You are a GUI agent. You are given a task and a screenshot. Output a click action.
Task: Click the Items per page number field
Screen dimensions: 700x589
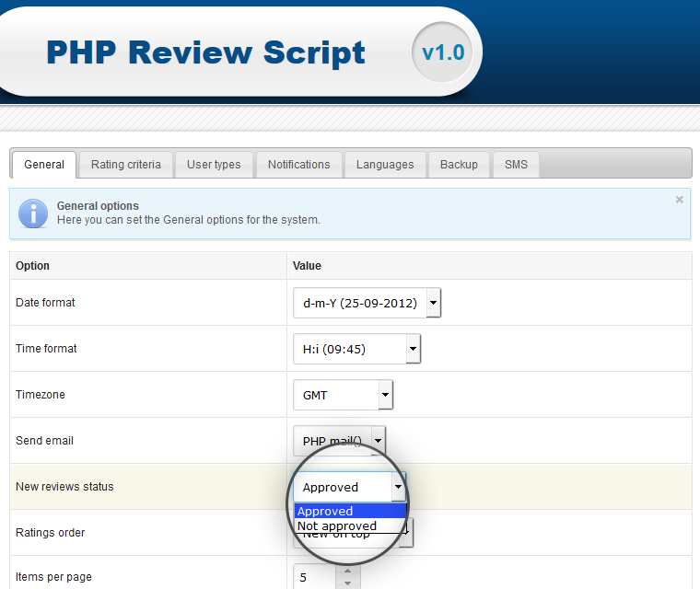pyautogui.click(x=314, y=577)
